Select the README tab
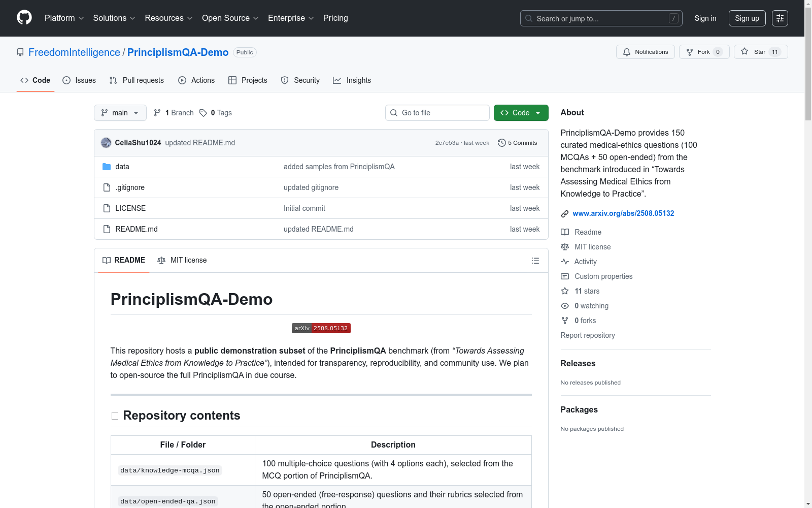The width and height of the screenshot is (812, 508). pos(124,260)
